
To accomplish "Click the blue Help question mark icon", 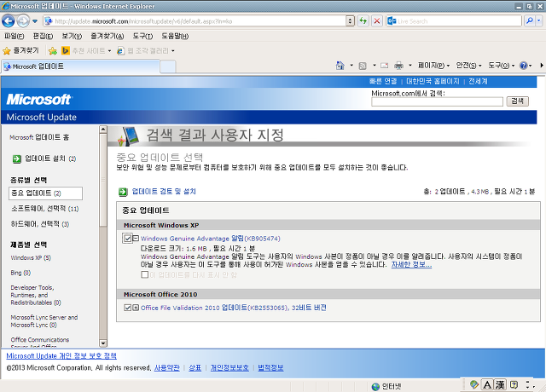I will (523, 66).
